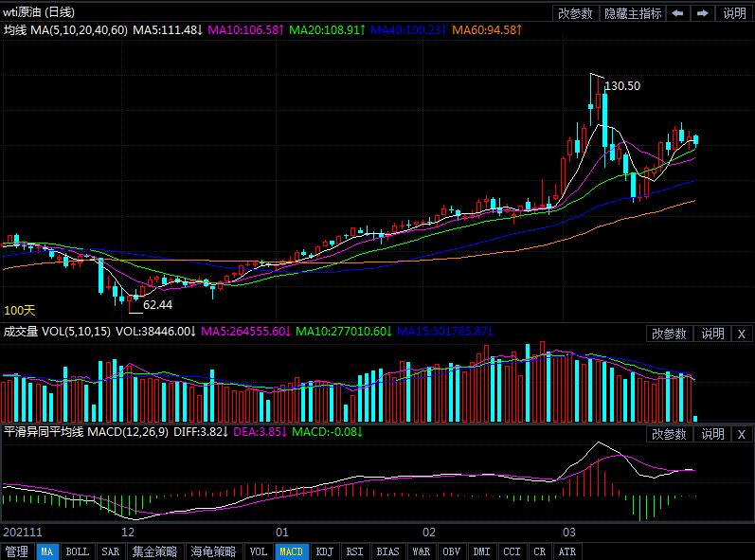Click the 成交量 VOL(5,10,15) label

[x=57, y=332]
